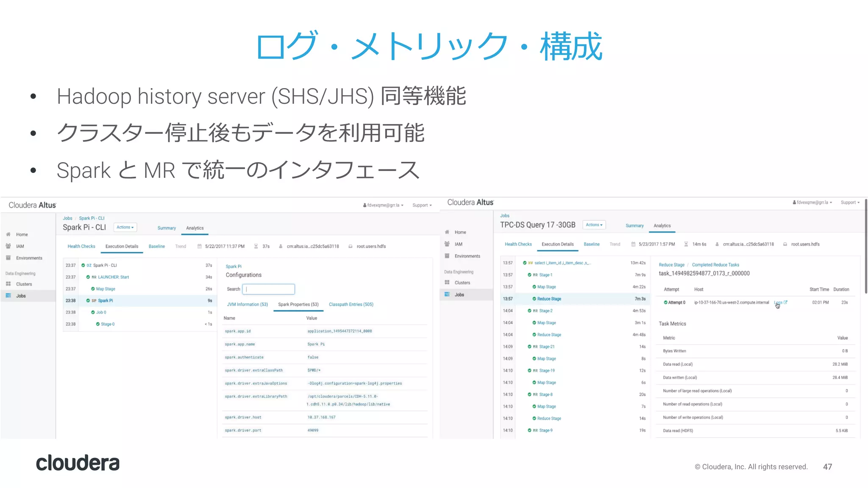
Task: Switch to Summary tab of TPC-DS Query 17
Action: coord(634,226)
